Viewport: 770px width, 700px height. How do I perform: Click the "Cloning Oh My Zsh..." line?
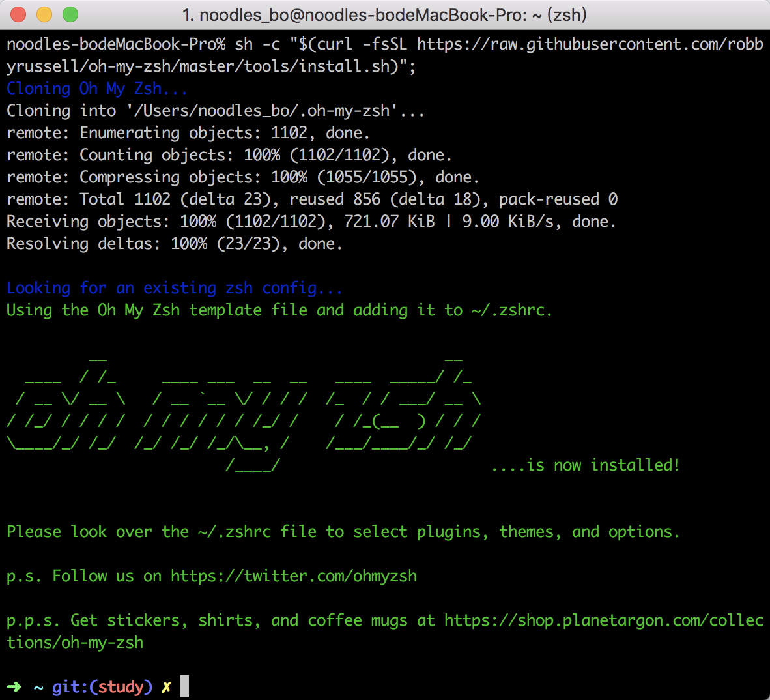click(x=97, y=89)
